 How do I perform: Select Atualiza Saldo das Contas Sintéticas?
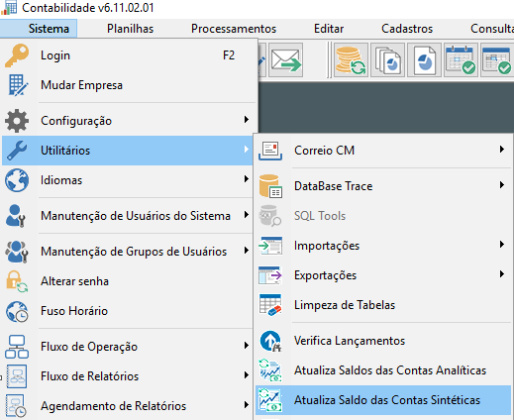[383, 400]
